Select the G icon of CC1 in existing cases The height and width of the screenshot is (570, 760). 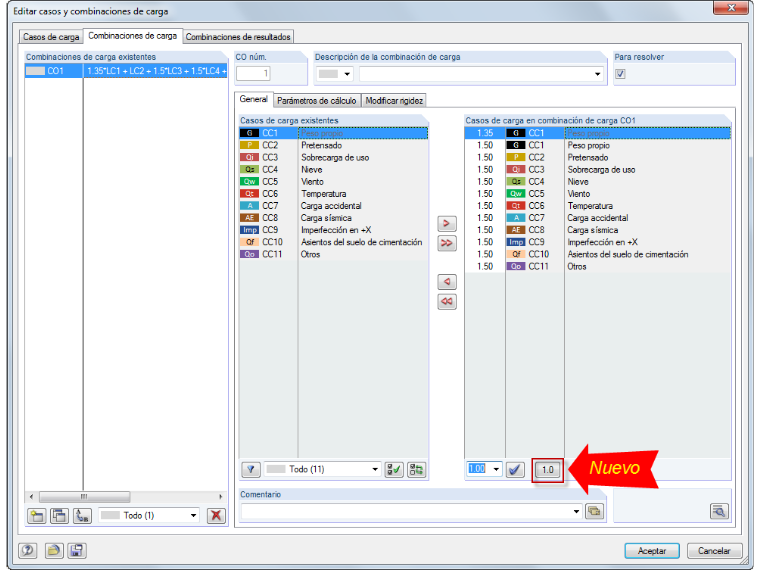[249, 133]
